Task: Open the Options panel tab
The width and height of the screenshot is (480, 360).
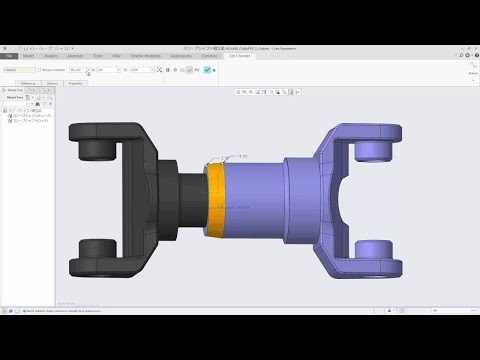Action: (x=52, y=83)
